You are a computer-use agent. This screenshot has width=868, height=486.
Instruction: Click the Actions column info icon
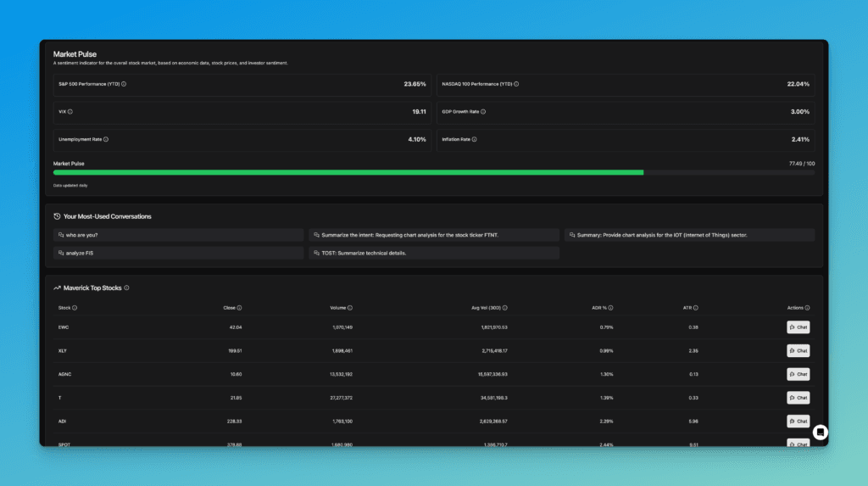(807, 308)
